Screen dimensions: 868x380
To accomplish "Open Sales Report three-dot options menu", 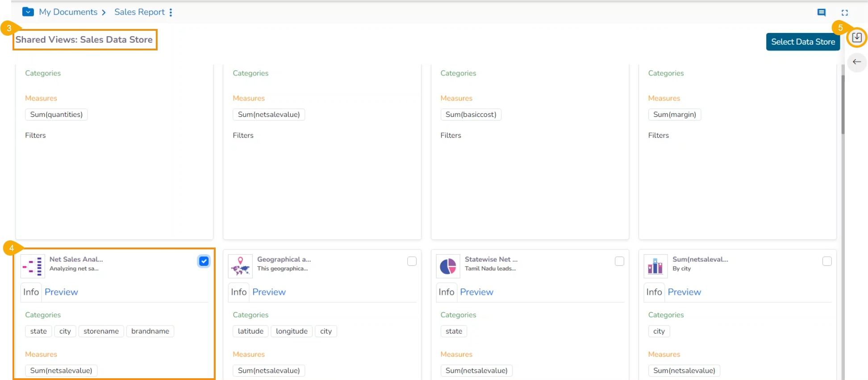I will pyautogui.click(x=171, y=12).
